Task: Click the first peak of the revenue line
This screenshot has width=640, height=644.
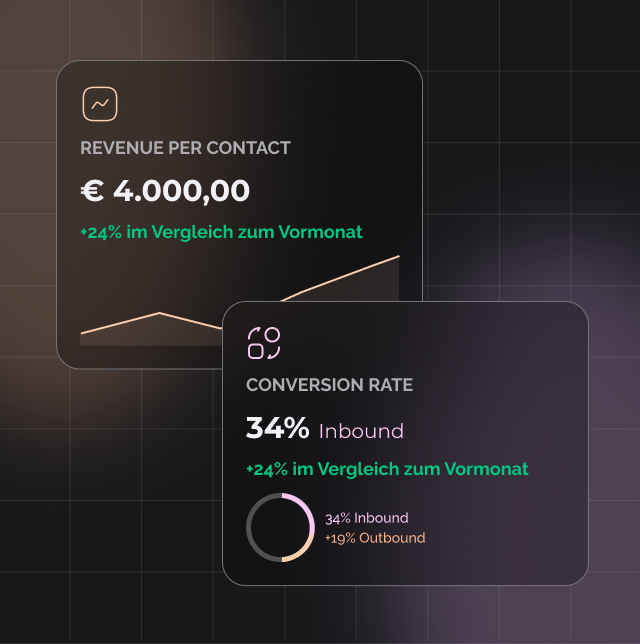Action: 160,313
